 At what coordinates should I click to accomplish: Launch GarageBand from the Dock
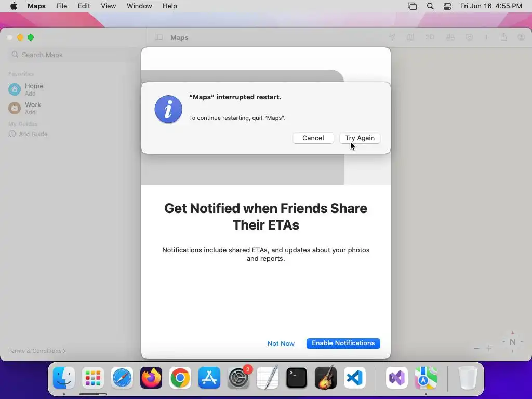pyautogui.click(x=326, y=378)
